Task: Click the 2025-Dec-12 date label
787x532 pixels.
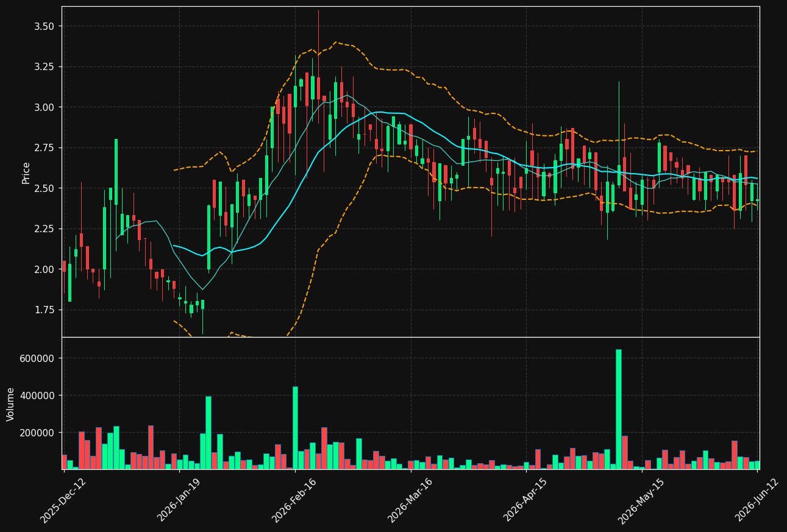Action: (63, 501)
